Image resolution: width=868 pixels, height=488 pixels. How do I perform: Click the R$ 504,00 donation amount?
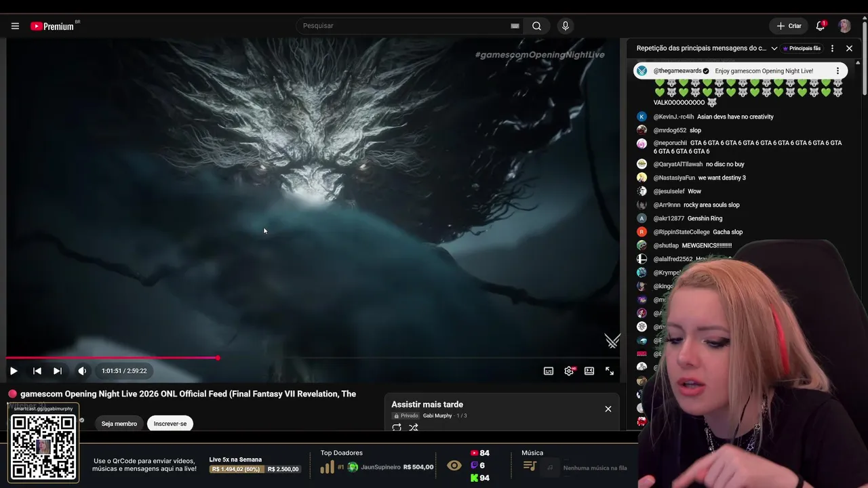point(418,467)
